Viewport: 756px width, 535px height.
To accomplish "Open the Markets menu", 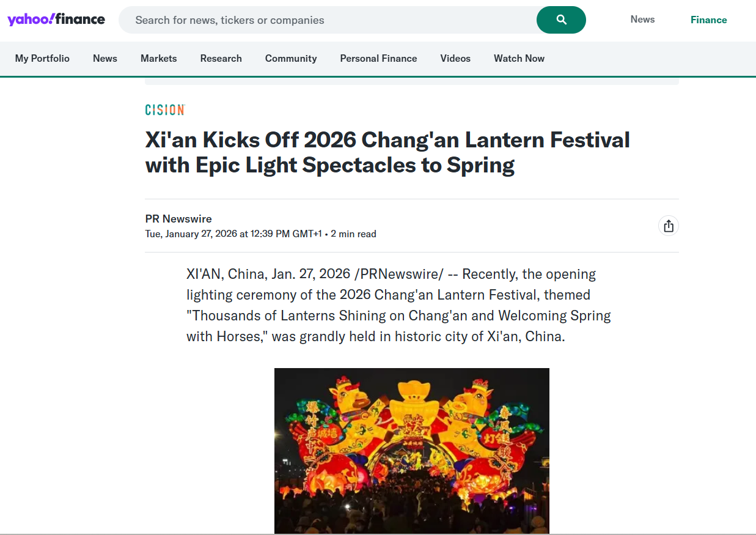I will [x=159, y=59].
